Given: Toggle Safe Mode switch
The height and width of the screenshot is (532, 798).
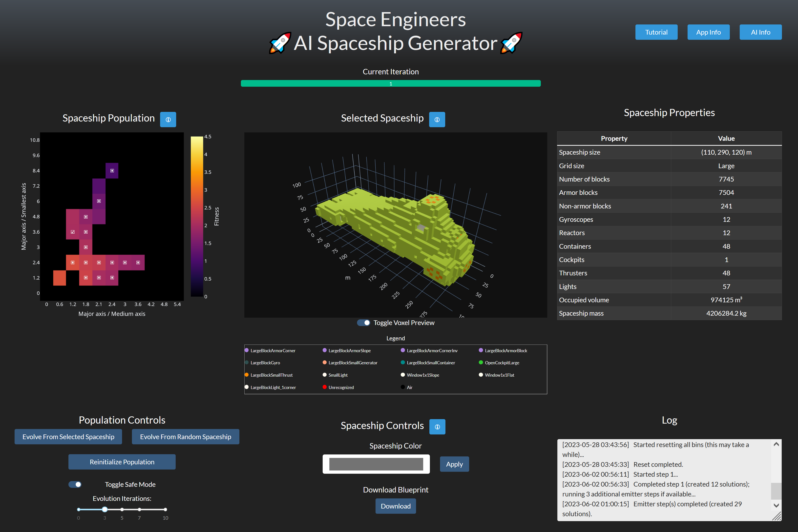Looking at the screenshot, I should pos(75,485).
